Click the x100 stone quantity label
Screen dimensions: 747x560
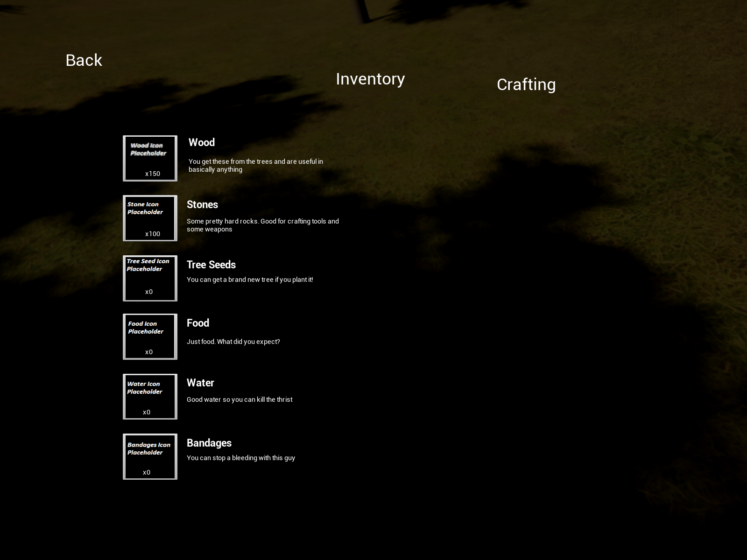(153, 234)
